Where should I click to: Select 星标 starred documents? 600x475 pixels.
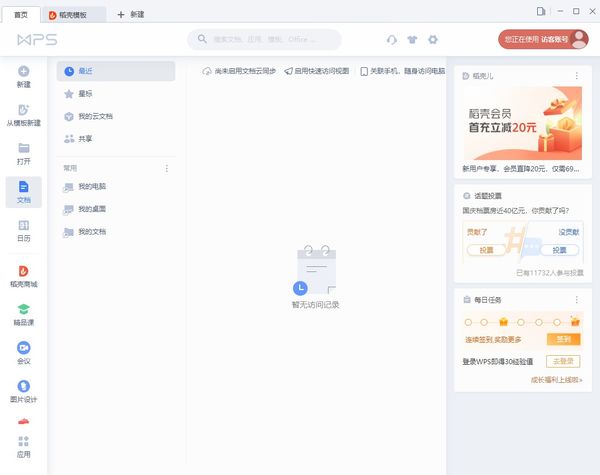[116, 94]
